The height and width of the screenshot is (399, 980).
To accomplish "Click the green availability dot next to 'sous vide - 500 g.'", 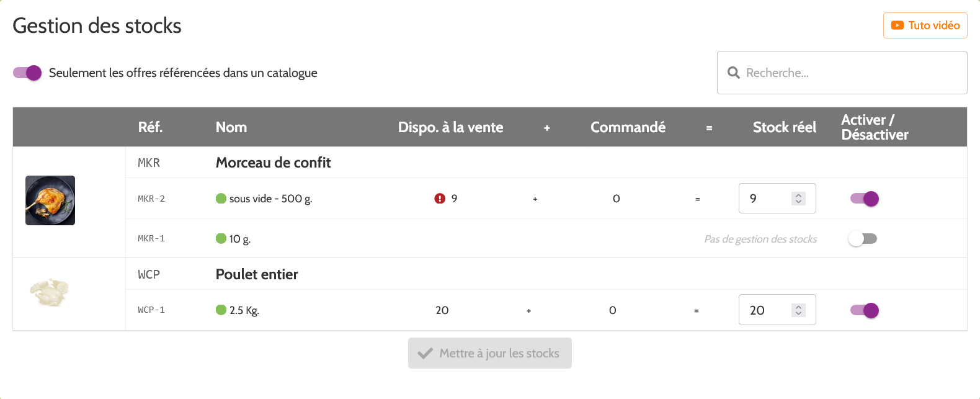I will pyautogui.click(x=221, y=198).
